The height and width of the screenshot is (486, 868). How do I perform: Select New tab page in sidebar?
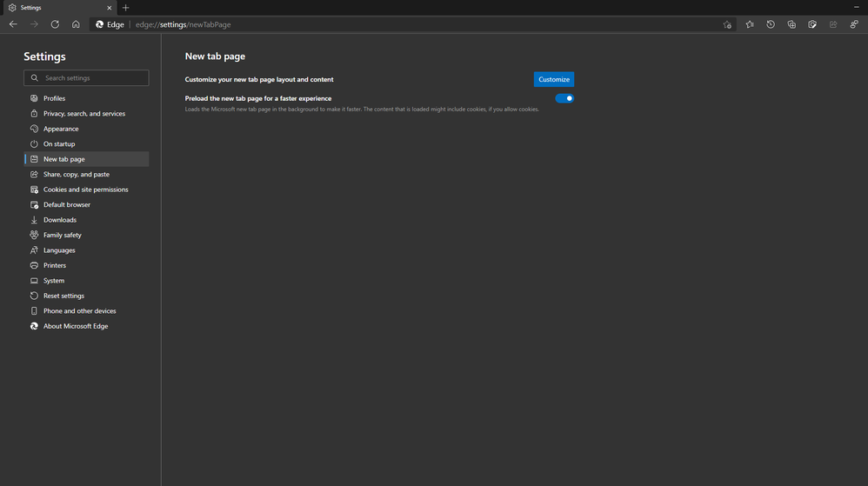point(86,159)
